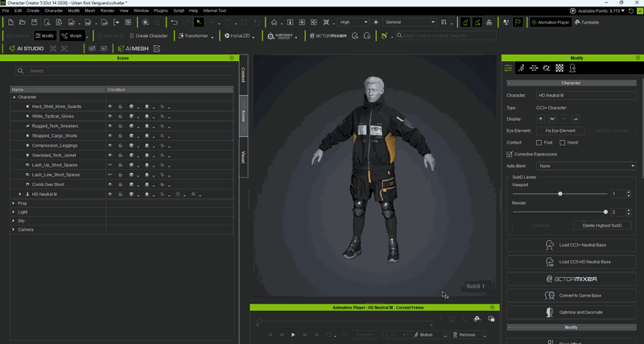
Task: Click Load CC3+ Neutral Base button
Action: pyautogui.click(x=572, y=245)
